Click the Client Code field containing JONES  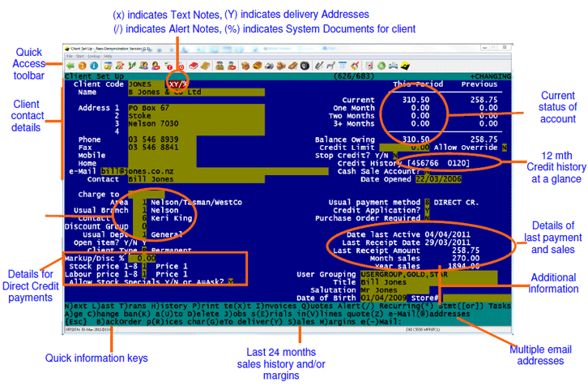pos(139,84)
